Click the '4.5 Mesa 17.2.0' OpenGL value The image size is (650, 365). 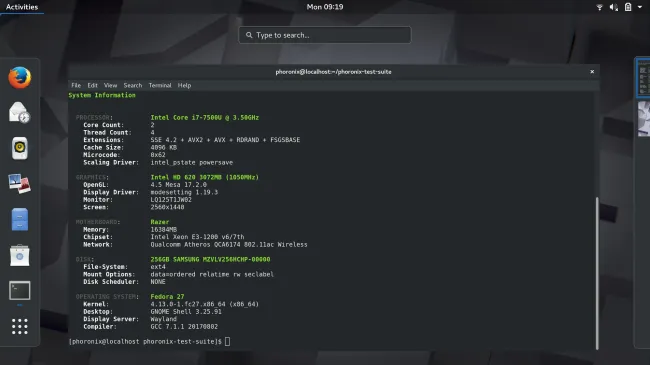(179, 185)
